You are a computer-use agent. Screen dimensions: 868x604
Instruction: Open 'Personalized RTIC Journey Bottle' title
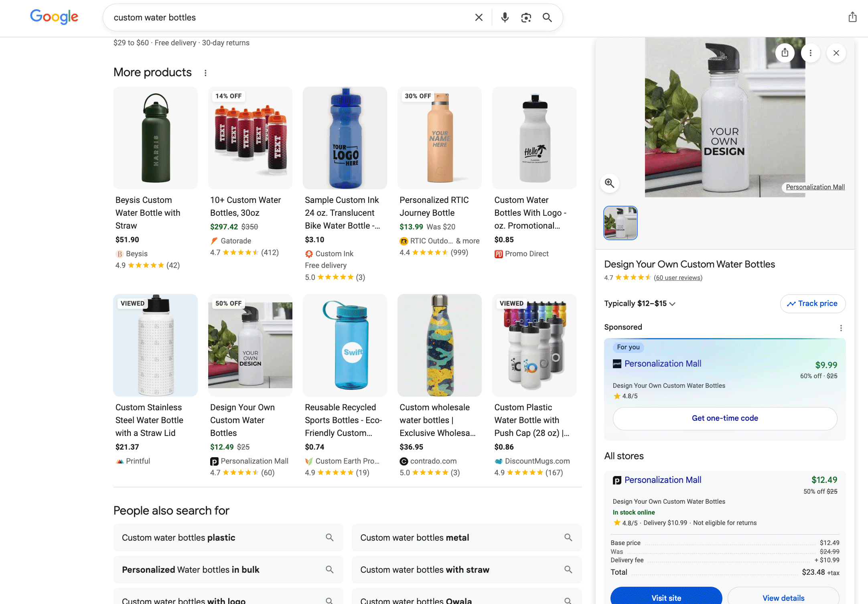click(x=434, y=206)
